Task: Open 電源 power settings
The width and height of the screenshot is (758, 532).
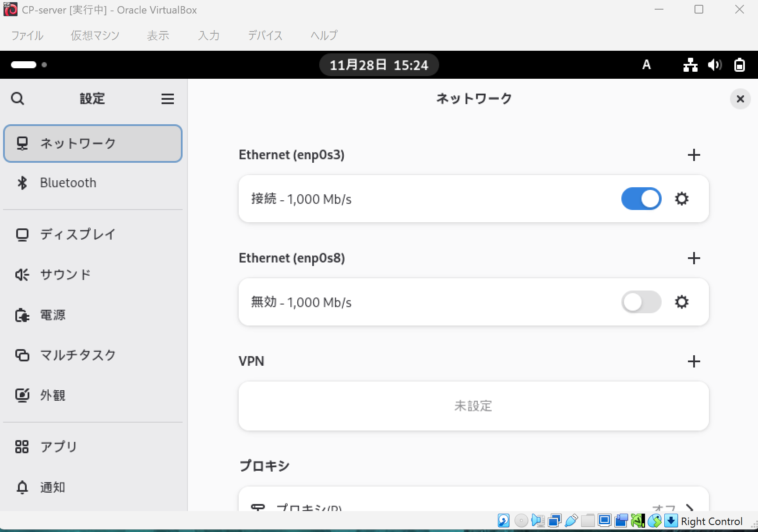Action: [93, 315]
